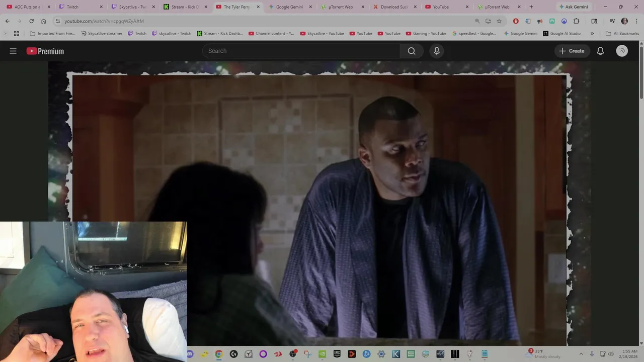Screen dimensions: 644x362
Task: Start voice search with the microphone icon
Action: pos(437,51)
